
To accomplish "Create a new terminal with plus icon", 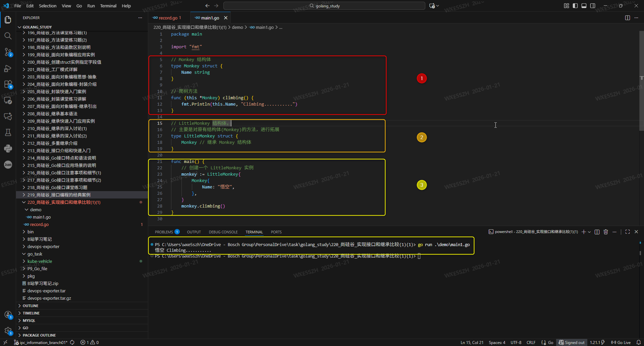I will coord(584,232).
